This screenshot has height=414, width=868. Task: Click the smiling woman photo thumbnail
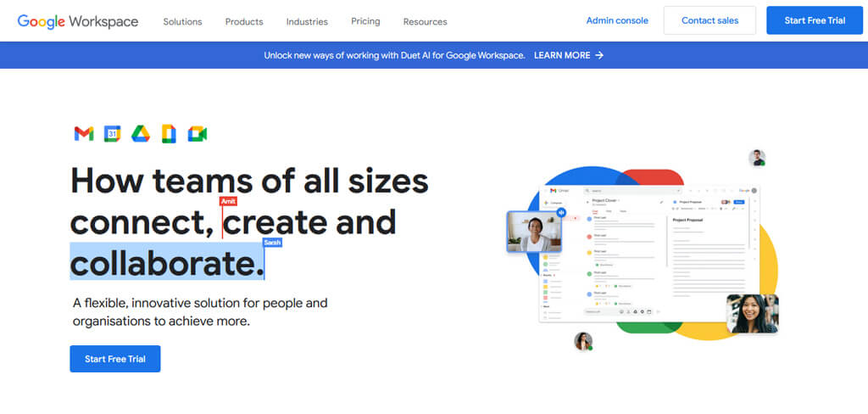point(753,314)
